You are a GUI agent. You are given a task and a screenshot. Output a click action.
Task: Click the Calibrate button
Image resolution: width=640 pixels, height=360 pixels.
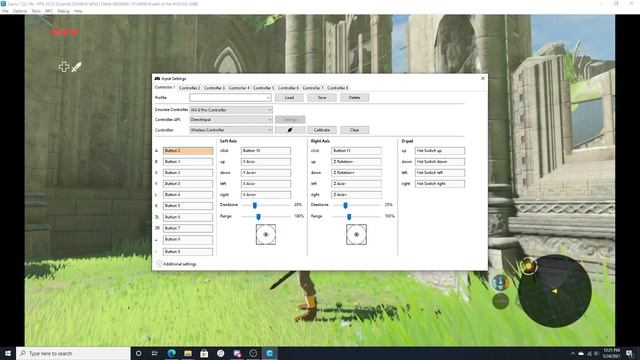click(x=322, y=130)
